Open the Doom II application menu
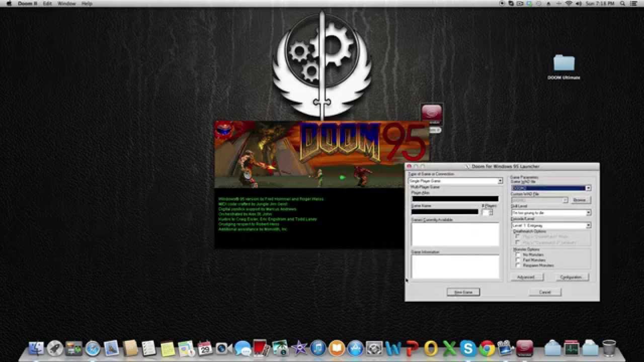Image resolution: width=644 pixels, height=362 pixels. (28, 4)
